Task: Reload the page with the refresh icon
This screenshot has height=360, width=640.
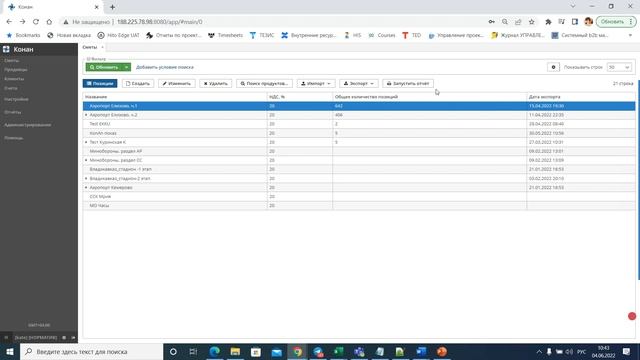Action: [x=36, y=22]
